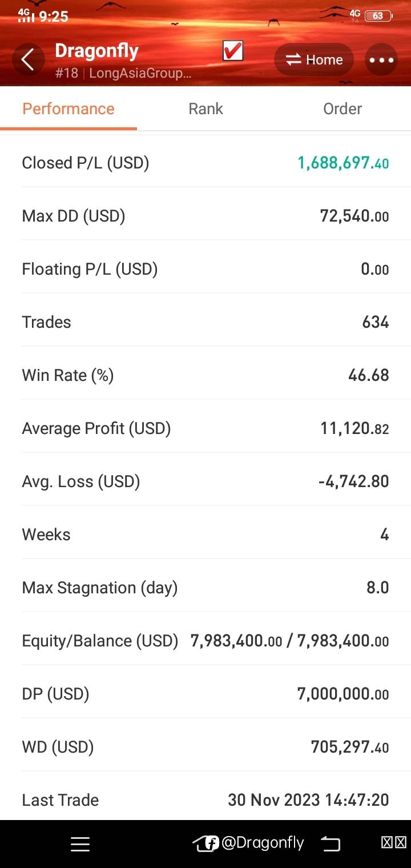This screenshot has width=411, height=868.
Task: Tap the Closed P/L value 1,688,697.40
Action: [342, 163]
